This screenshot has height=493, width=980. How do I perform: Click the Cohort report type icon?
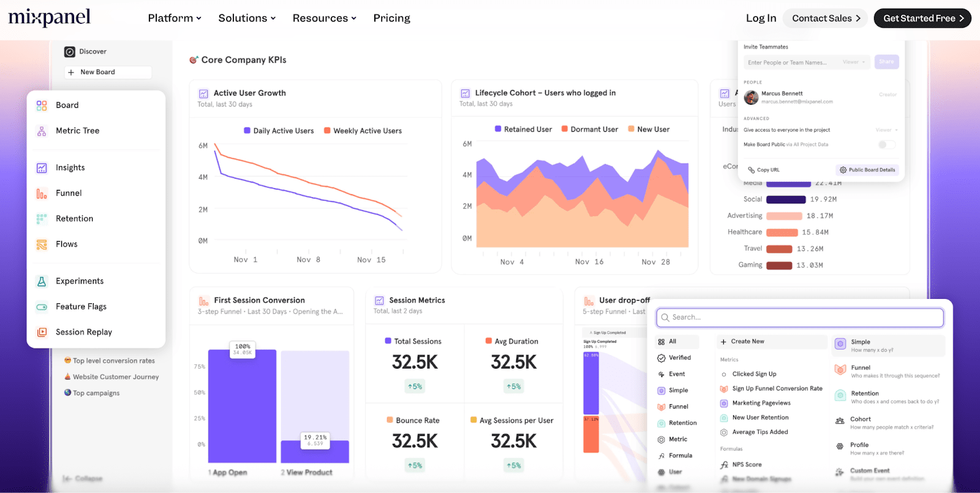[x=840, y=421]
